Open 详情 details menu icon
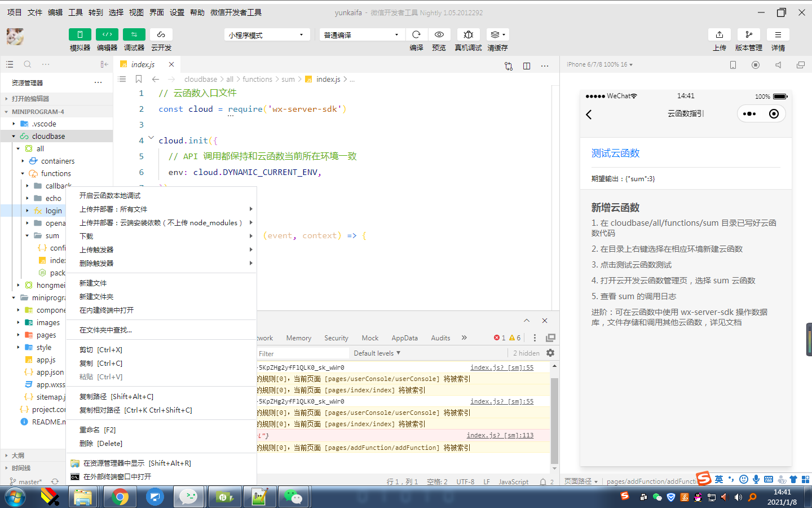Viewport: 812px width, 508px height. [x=778, y=34]
